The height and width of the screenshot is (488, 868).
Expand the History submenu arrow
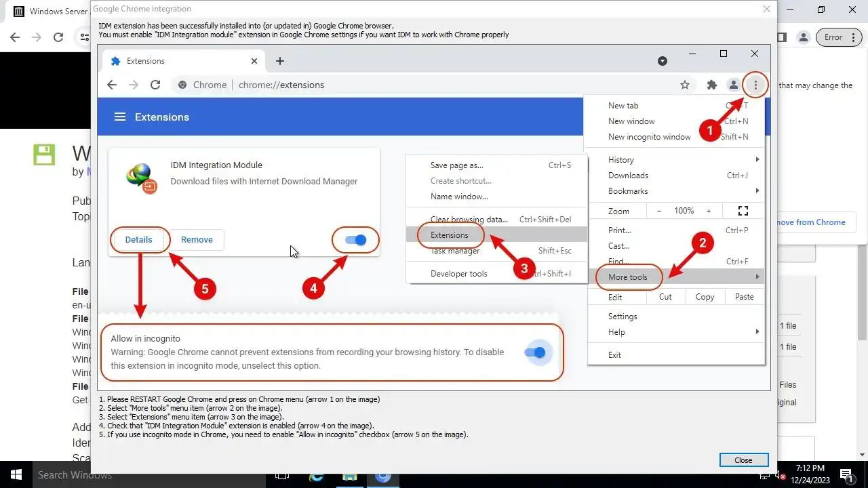(x=757, y=159)
